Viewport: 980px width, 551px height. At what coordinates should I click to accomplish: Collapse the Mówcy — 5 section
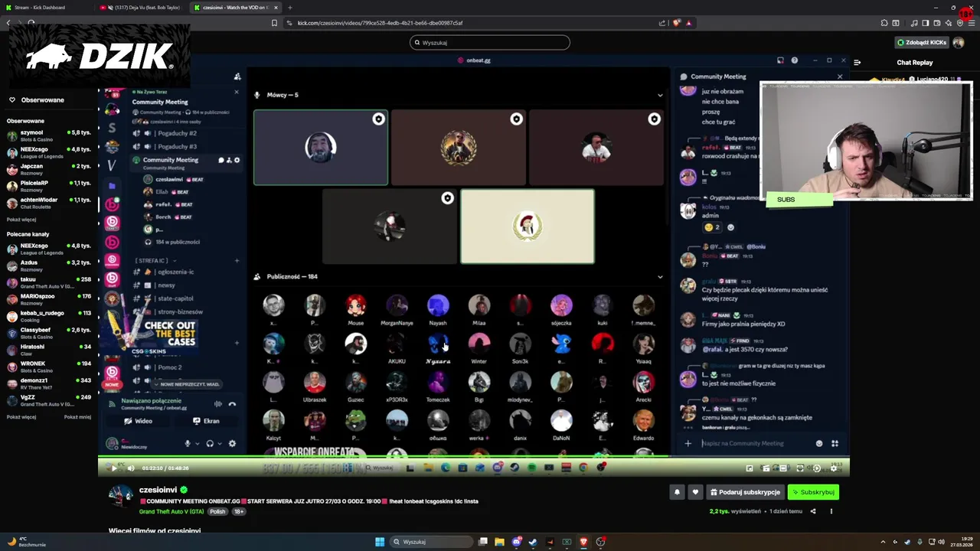660,95
